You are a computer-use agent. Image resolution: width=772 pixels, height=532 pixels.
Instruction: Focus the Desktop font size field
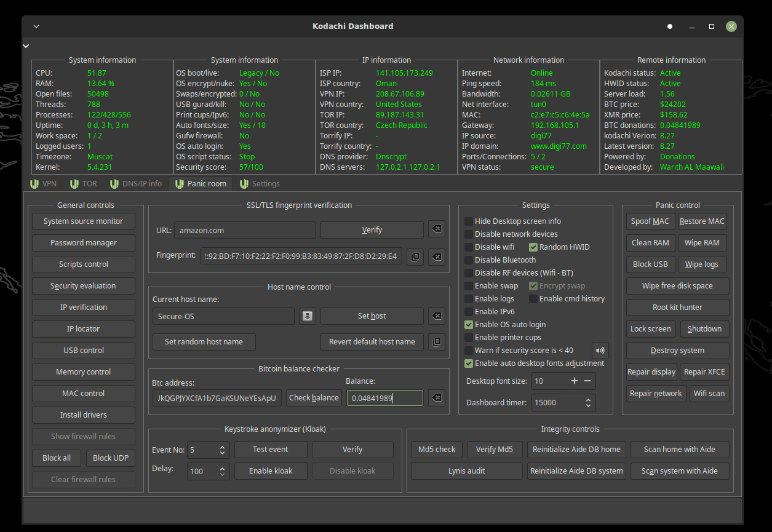(563, 381)
